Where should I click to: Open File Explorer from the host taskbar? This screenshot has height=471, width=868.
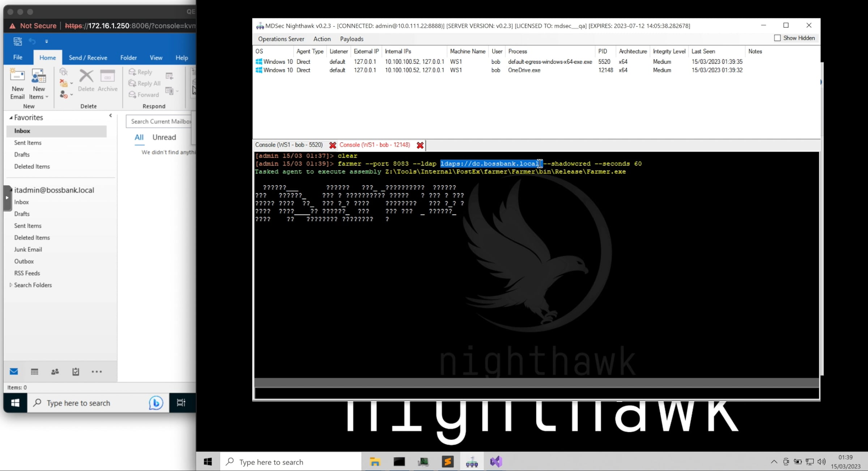pos(375,462)
